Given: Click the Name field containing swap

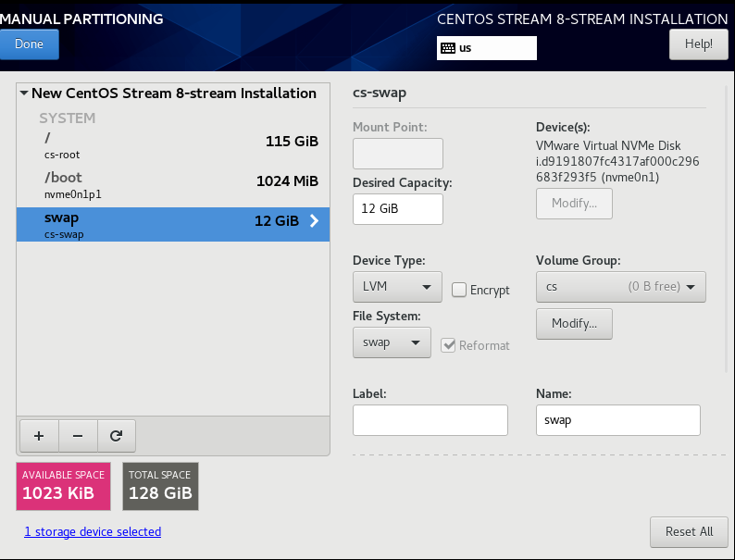Looking at the screenshot, I should coord(617,420).
